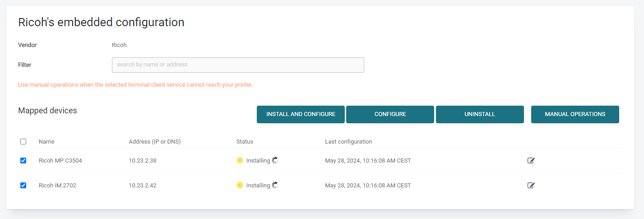The height and width of the screenshot is (219, 644).
Task: Click the installing spinner for Ricoh IM 2702
Action: pos(275,185)
